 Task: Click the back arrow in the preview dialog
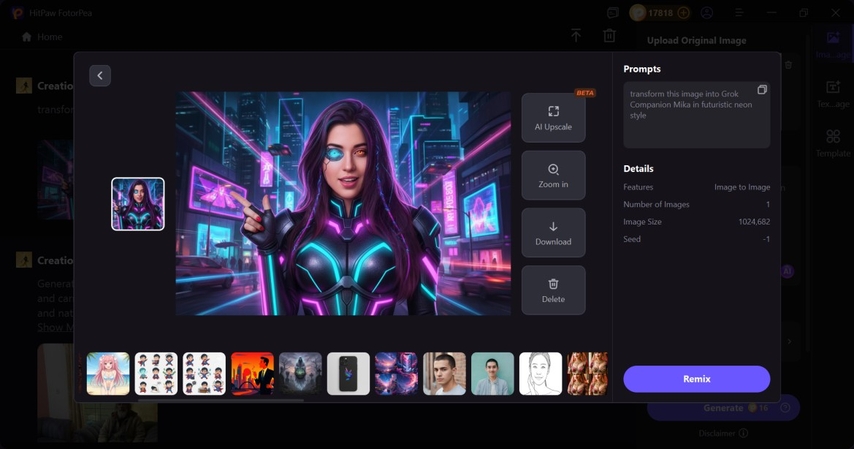[100, 76]
